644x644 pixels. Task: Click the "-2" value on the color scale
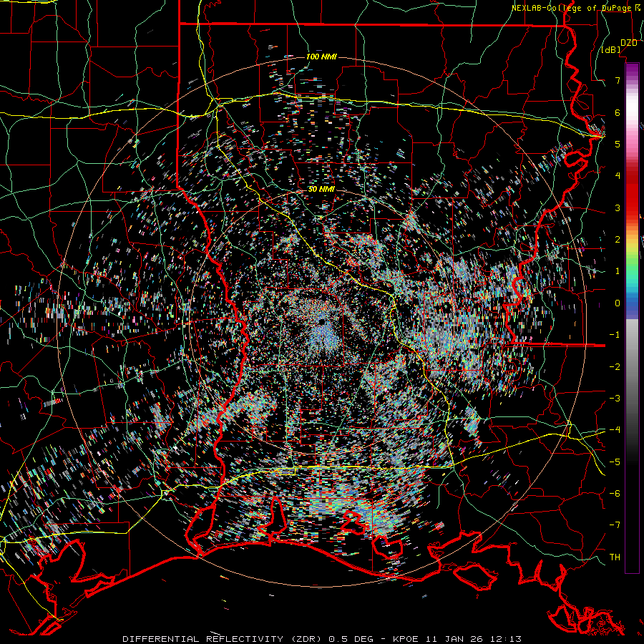[x=615, y=366]
